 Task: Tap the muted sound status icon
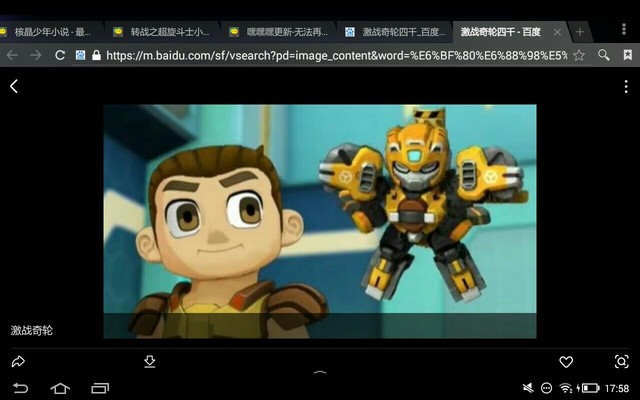coord(528,388)
